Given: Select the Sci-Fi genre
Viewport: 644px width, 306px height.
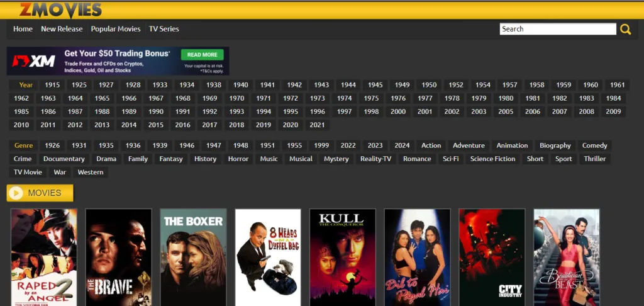Looking at the screenshot, I should point(450,159).
